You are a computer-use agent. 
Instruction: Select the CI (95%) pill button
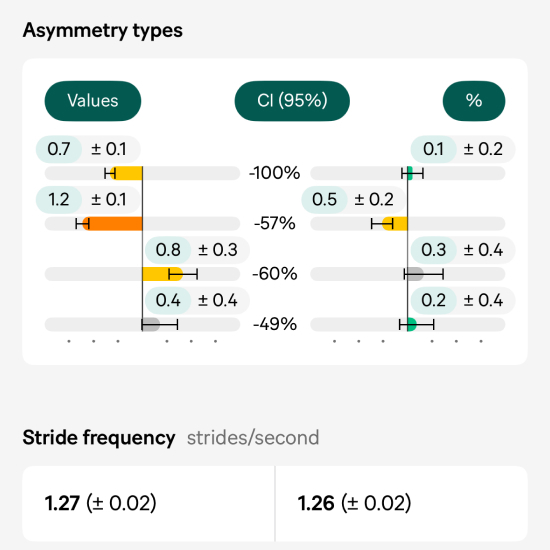point(292,101)
